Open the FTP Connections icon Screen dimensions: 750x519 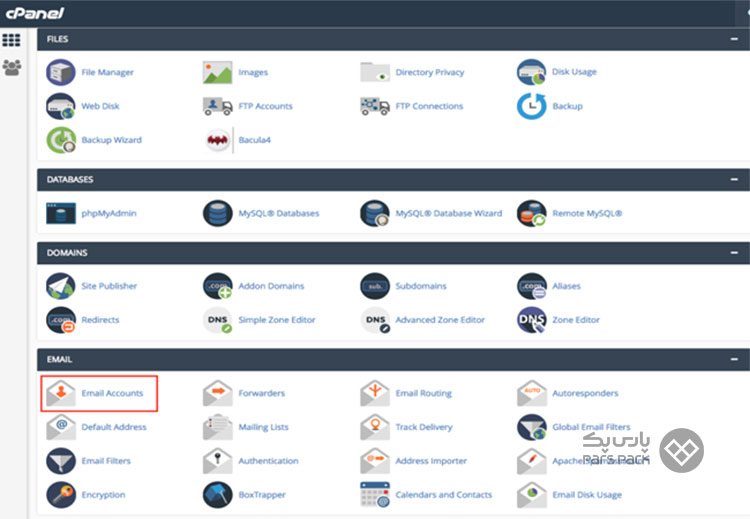375,106
